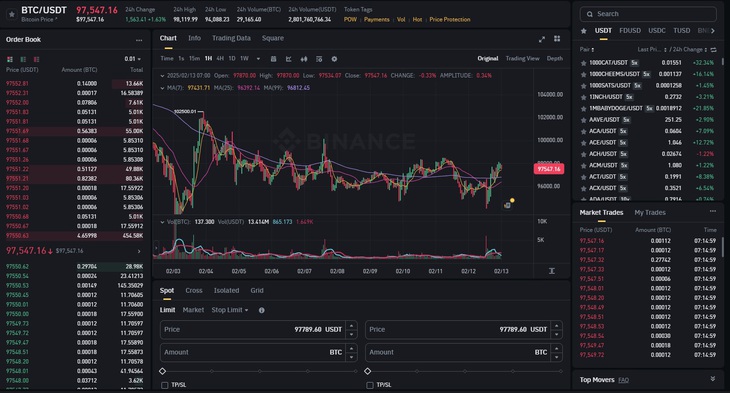The width and height of the screenshot is (730, 393).
Task: Favorite the 1000CHEEMS/USDT pair star
Action: 583,75
